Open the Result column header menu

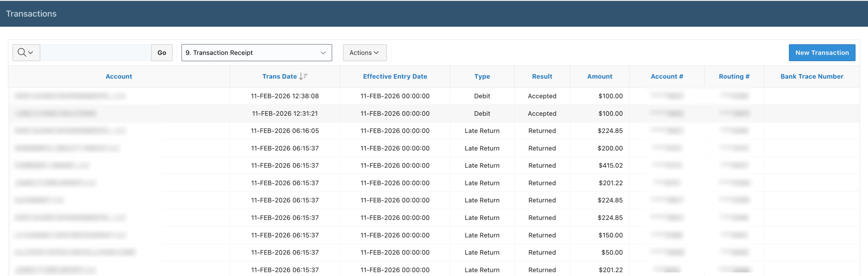542,76
